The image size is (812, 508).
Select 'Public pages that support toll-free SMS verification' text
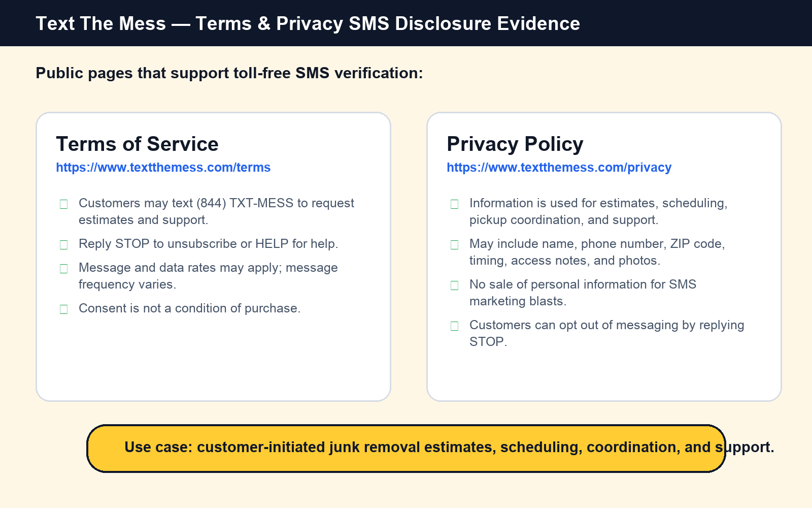229,73
